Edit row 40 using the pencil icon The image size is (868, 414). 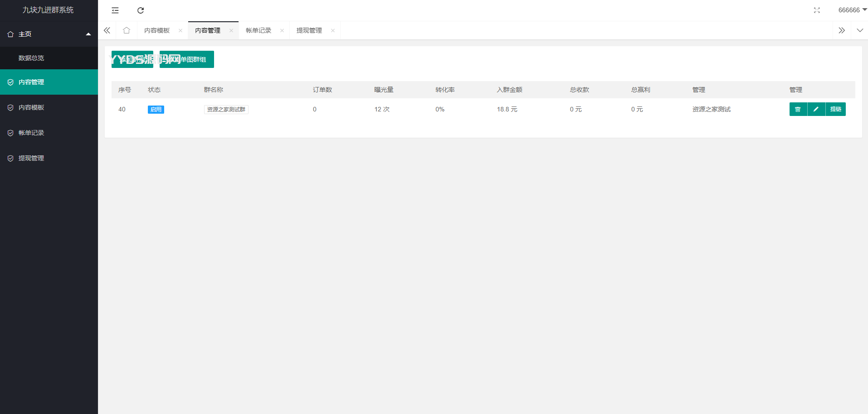point(816,109)
